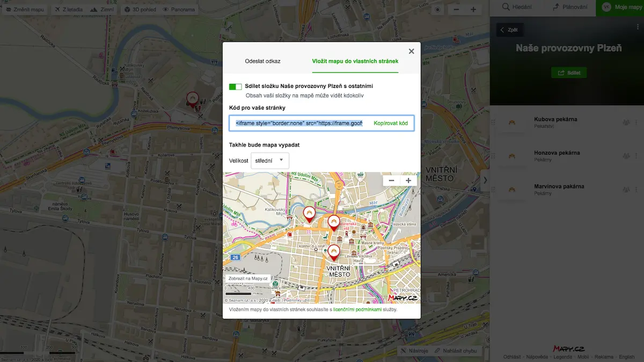
Task: Open licenčními podmínkami link
Action: pyautogui.click(x=357, y=310)
